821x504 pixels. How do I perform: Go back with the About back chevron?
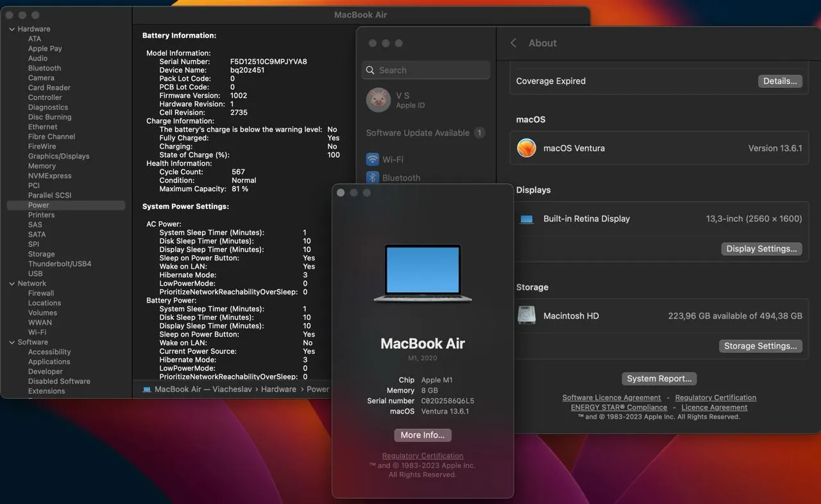[x=513, y=43]
